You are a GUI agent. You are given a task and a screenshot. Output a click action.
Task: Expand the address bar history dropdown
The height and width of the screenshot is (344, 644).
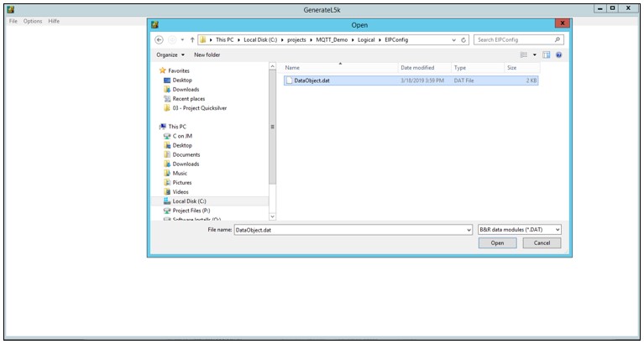pyautogui.click(x=454, y=39)
